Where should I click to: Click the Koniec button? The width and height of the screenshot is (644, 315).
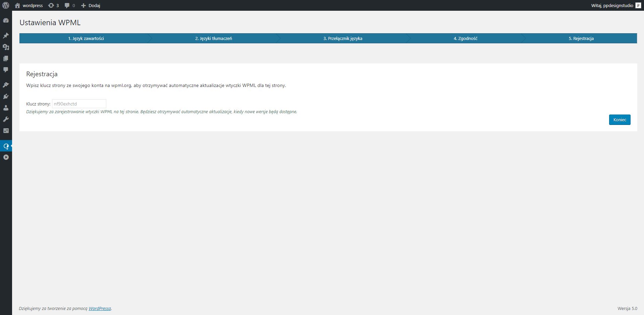[x=620, y=120]
